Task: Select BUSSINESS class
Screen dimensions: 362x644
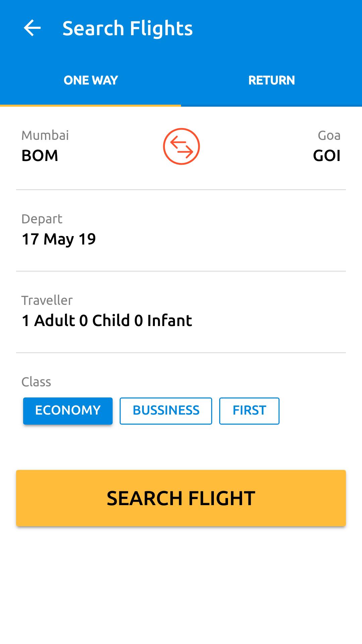Action: pos(166,411)
